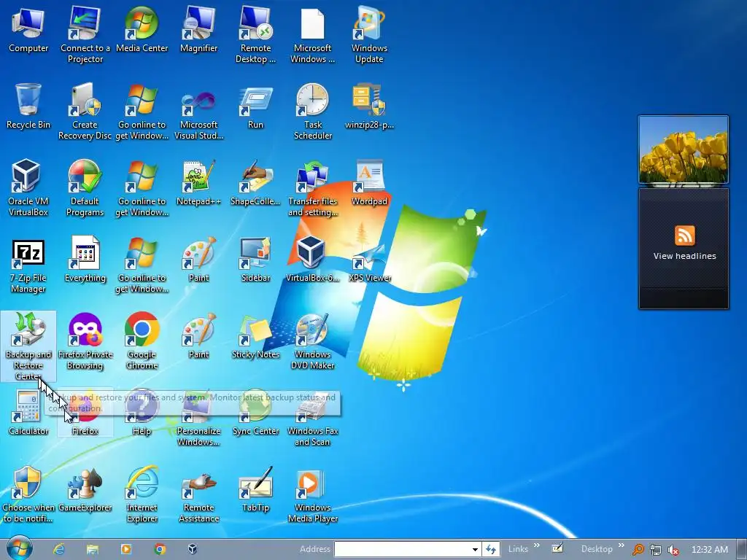Viewport: 747px width, 560px height.
Task: Focus the taskbar Address input box
Action: [x=403, y=549]
